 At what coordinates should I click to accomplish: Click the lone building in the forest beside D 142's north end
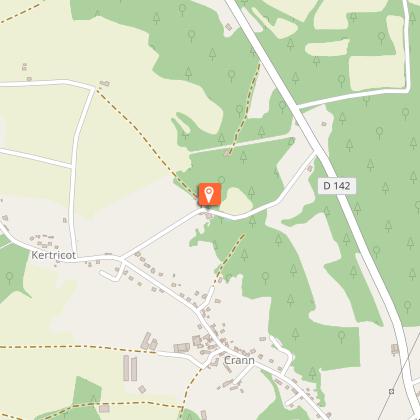click(x=229, y=27)
